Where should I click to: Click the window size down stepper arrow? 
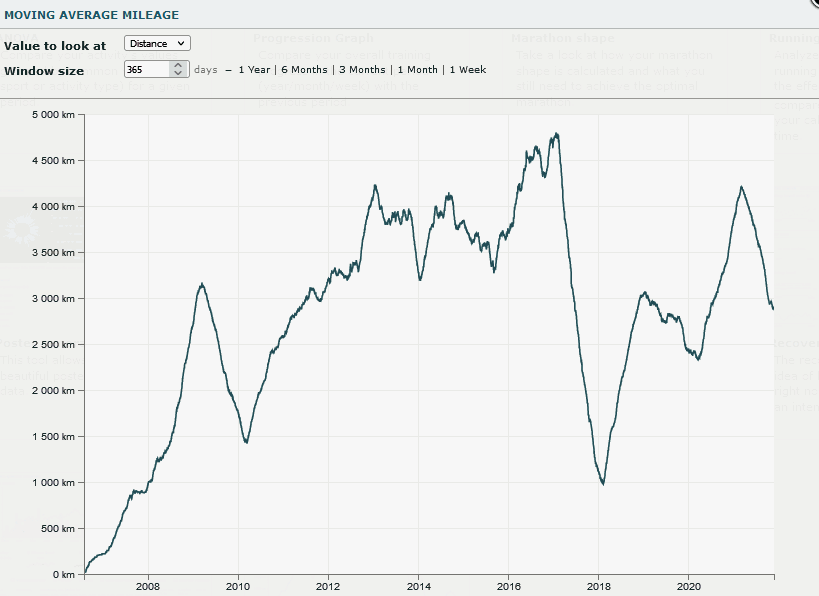pos(176,74)
